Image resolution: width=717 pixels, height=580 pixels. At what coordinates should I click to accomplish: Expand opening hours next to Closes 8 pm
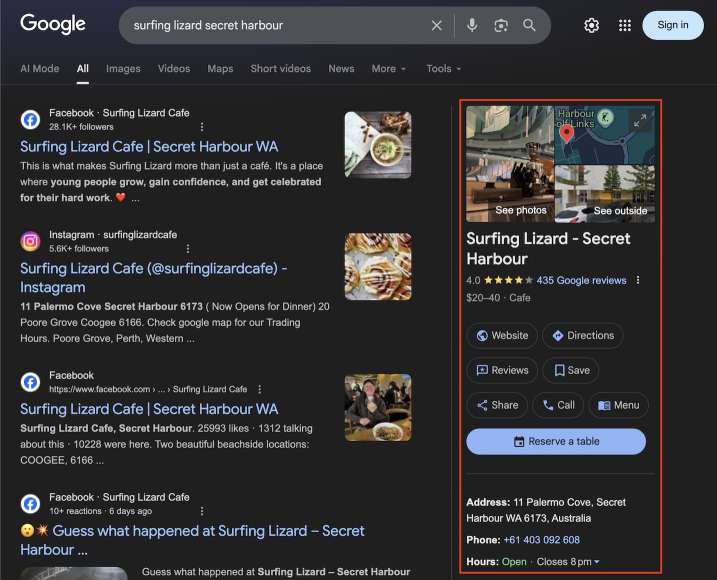click(x=597, y=562)
